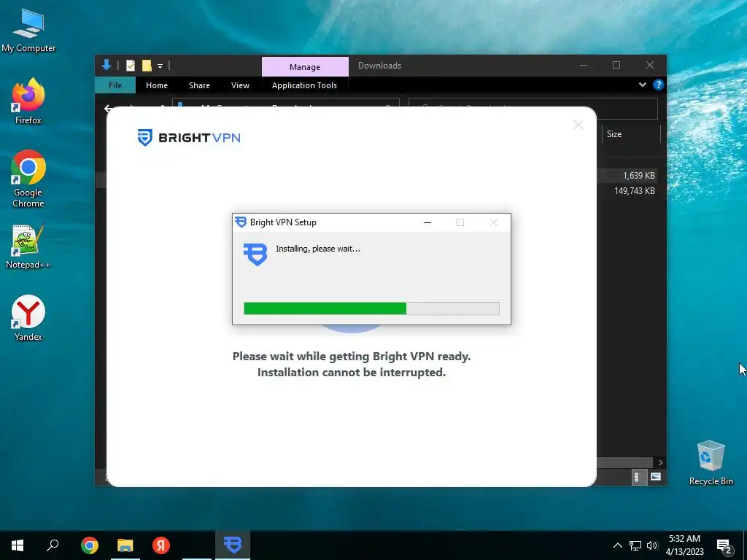Minimize the Bright VPN Setup dialog

click(427, 222)
